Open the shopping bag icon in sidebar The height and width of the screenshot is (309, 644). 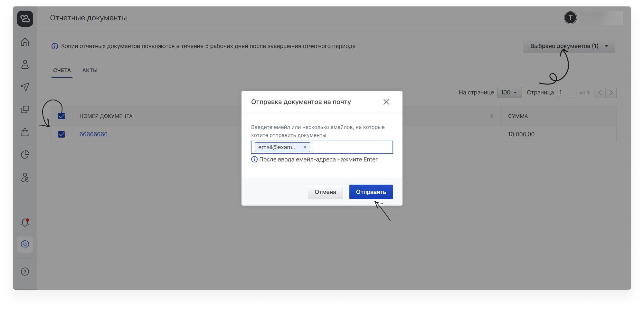point(25,132)
